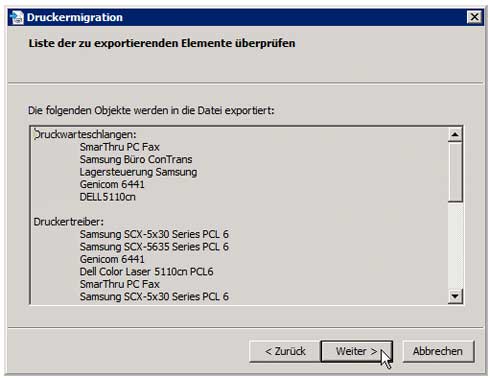Screen dimensions: 490x378
Task: Select Samsung Büro ConTrans in the list
Action: point(136,159)
